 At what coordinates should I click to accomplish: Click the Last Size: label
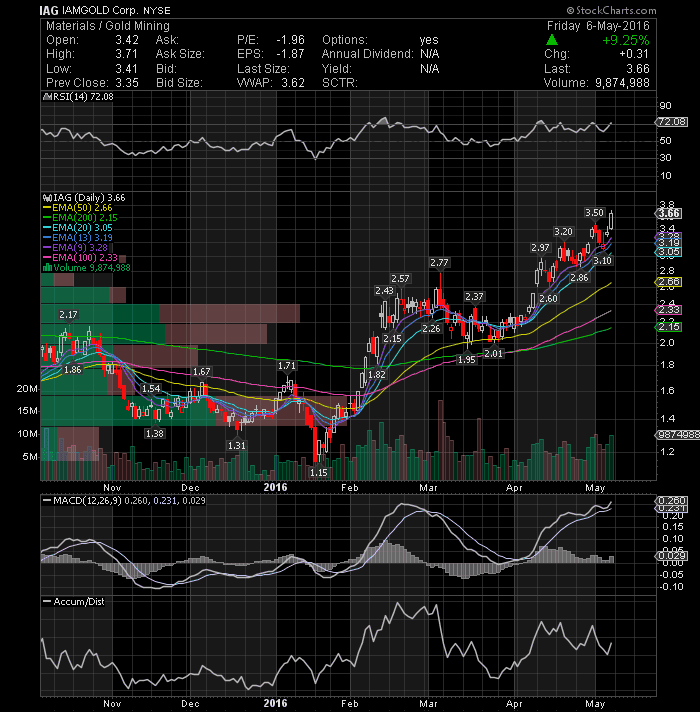point(263,69)
